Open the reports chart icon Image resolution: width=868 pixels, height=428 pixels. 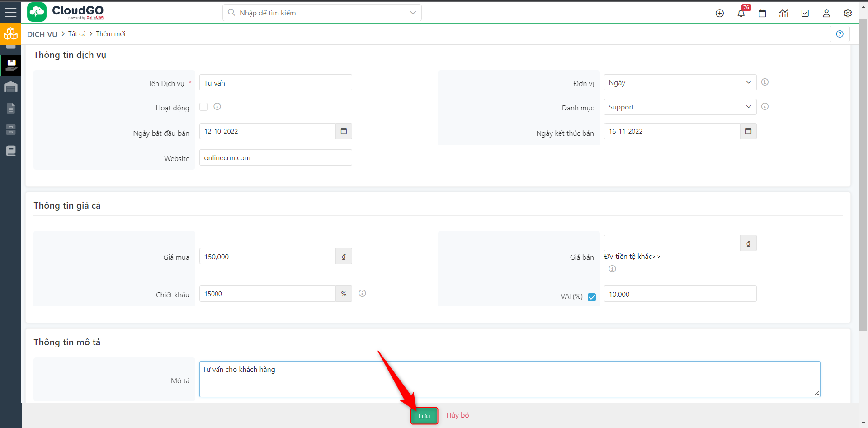783,13
